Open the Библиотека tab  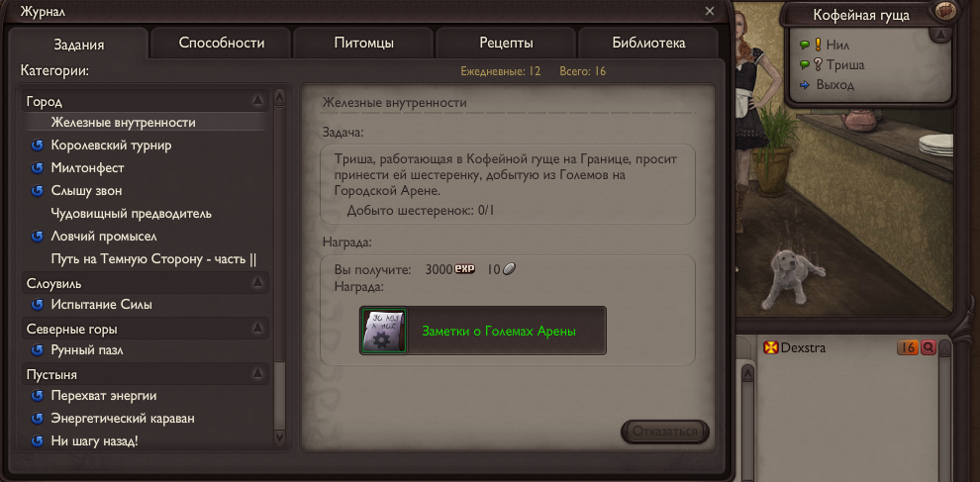coord(648,44)
